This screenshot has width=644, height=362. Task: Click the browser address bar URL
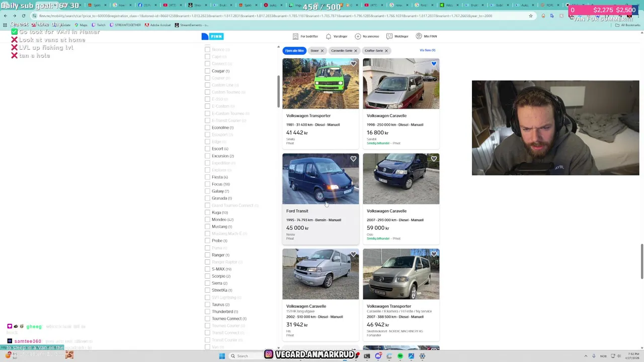[282, 16]
